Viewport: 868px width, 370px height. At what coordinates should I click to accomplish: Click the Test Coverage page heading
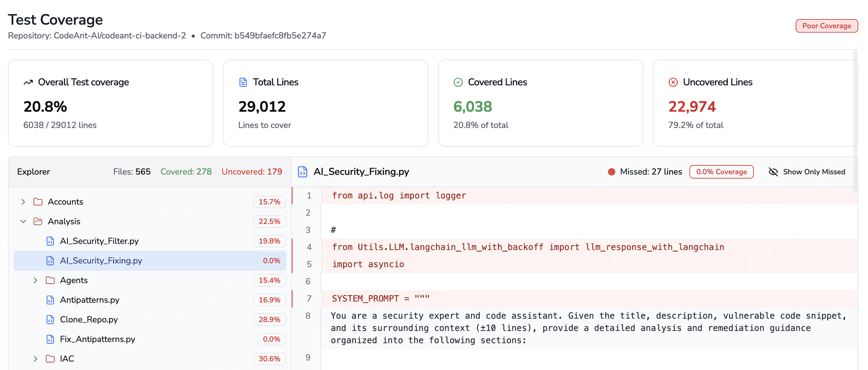coord(56,20)
